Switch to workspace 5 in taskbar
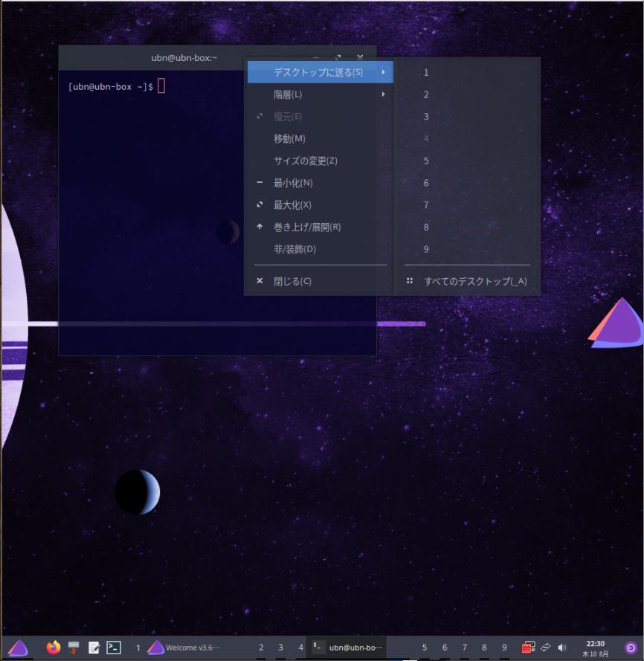Viewport: 644px width, 661px height. [425, 648]
